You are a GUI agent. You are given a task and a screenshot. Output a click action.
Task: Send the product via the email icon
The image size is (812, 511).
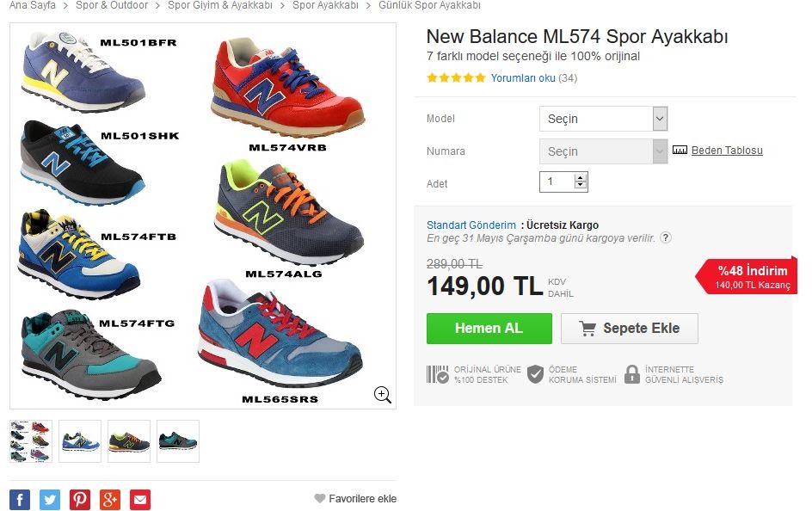[139, 499]
